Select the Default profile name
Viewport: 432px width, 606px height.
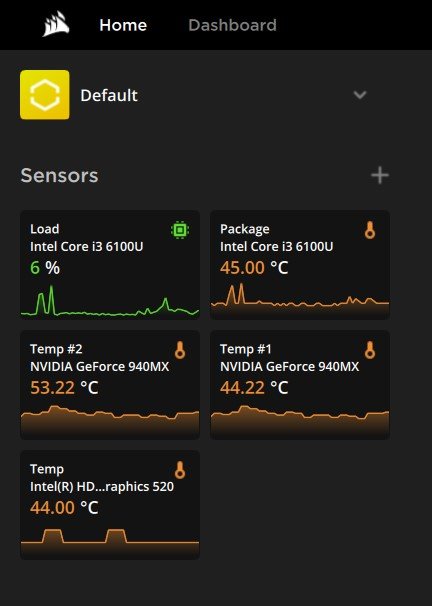click(109, 95)
